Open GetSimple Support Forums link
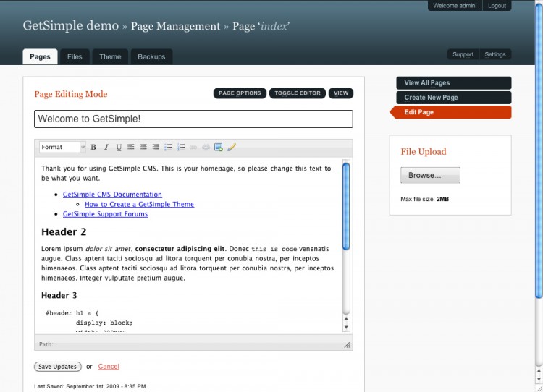This screenshot has width=543, height=392. (x=105, y=214)
